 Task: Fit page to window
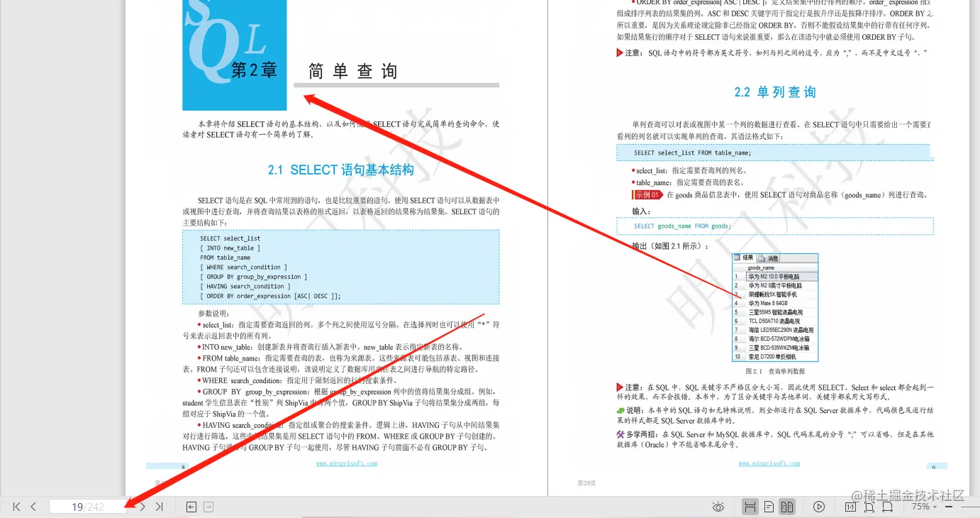tap(869, 507)
